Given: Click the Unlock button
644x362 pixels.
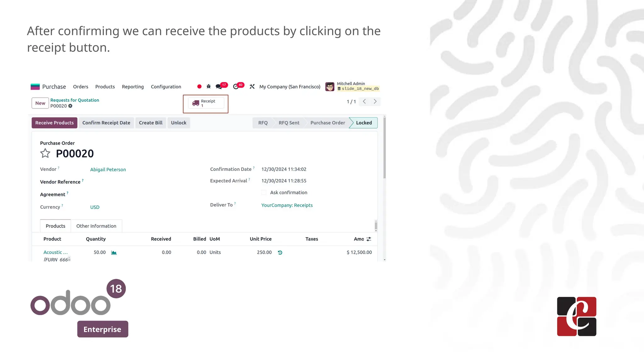Looking at the screenshot, I should [x=179, y=123].
